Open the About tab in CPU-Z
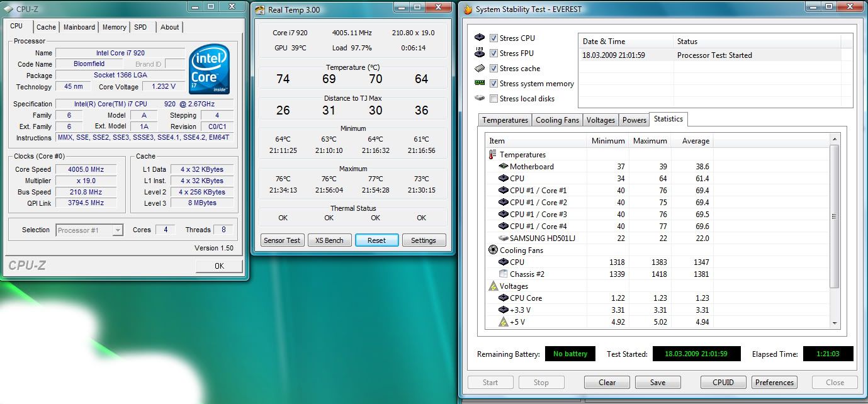 pos(169,27)
